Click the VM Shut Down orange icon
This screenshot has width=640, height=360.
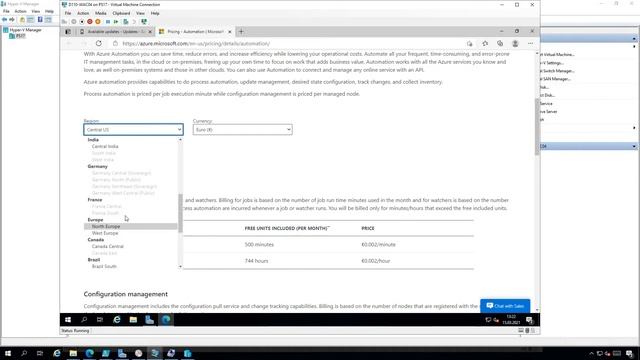pyautogui.click(x=98, y=22)
